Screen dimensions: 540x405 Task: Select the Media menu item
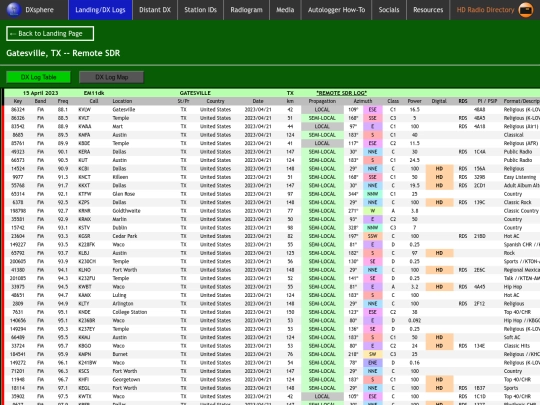[x=285, y=10]
